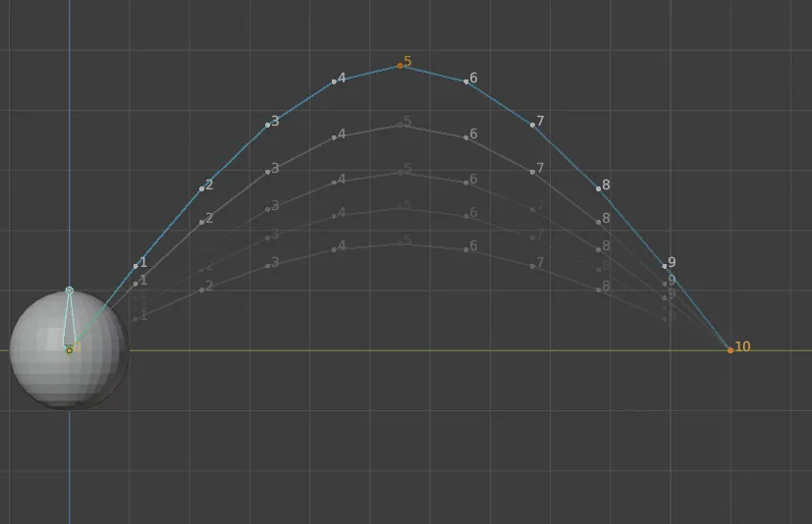This screenshot has width=812, height=524.
Task: Click point 8 on the bright blue motion path
Action: (599, 189)
